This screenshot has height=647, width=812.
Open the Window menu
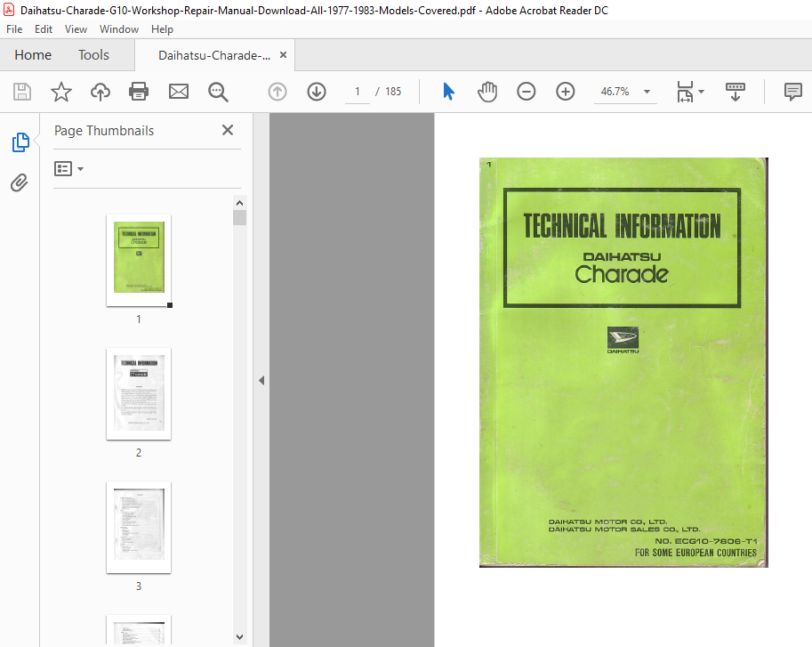119,29
